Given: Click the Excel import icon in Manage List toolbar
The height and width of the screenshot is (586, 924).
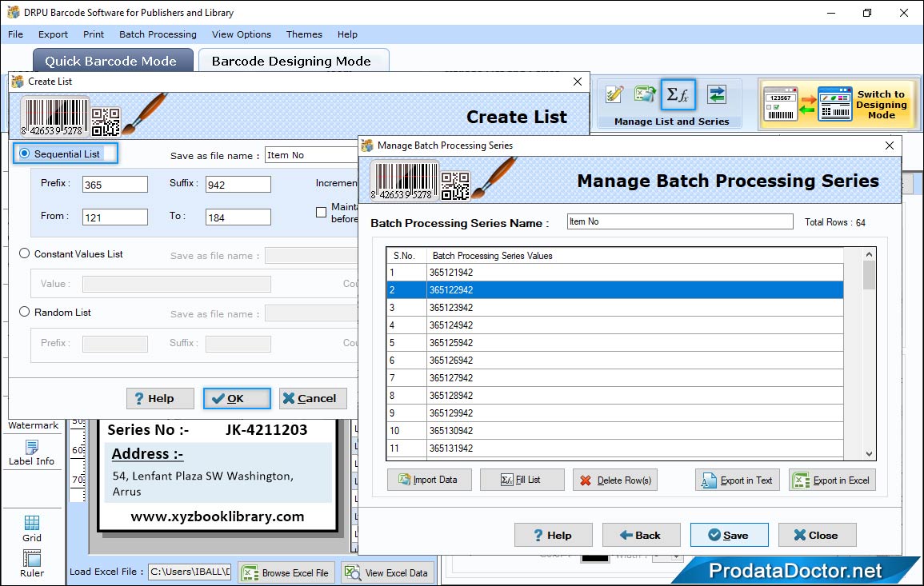Looking at the screenshot, I should (645, 94).
